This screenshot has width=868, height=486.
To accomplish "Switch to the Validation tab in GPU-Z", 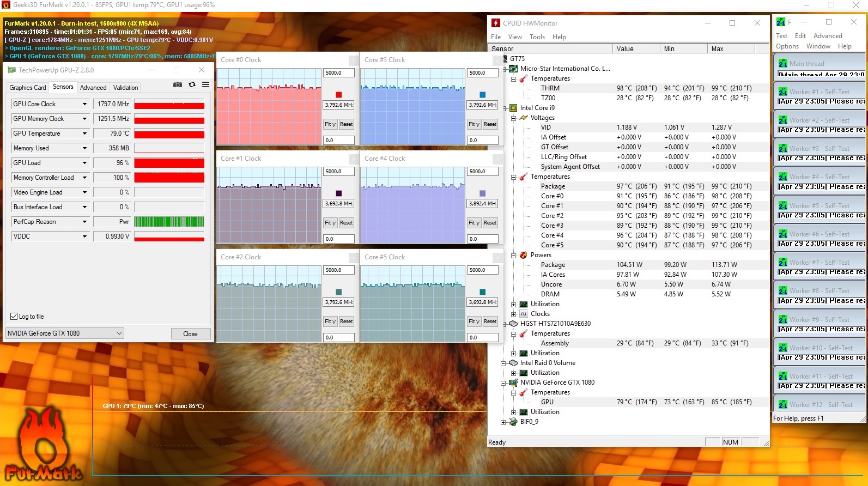I will pos(125,87).
